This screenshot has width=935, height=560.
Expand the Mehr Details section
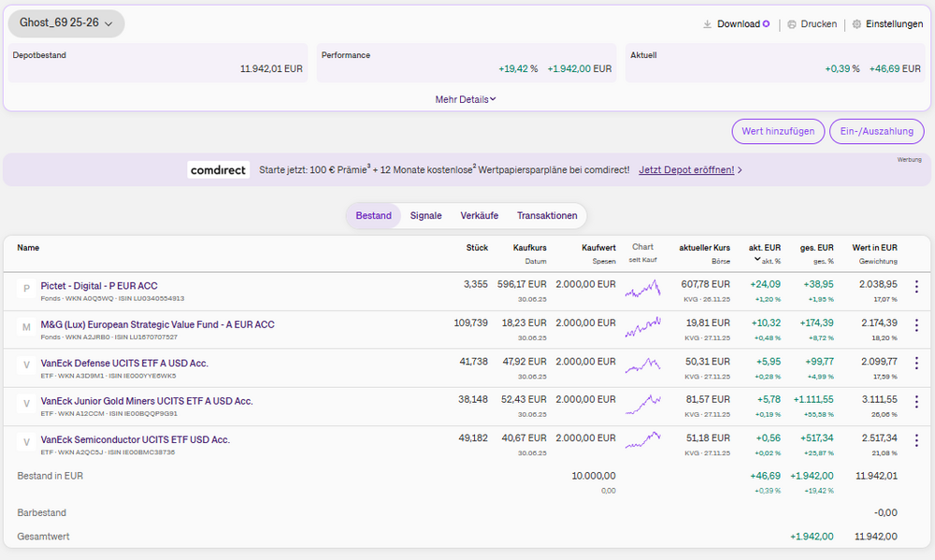click(465, 99)
